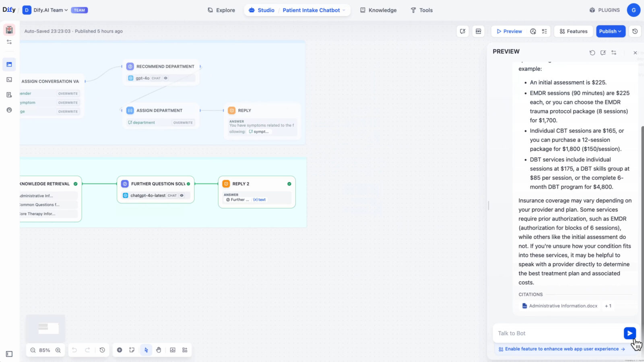The height and width of the screenshot is (362, 644).
Task: Click the conversation variables icon in top toolbar
Action: [x=463, y=31]
